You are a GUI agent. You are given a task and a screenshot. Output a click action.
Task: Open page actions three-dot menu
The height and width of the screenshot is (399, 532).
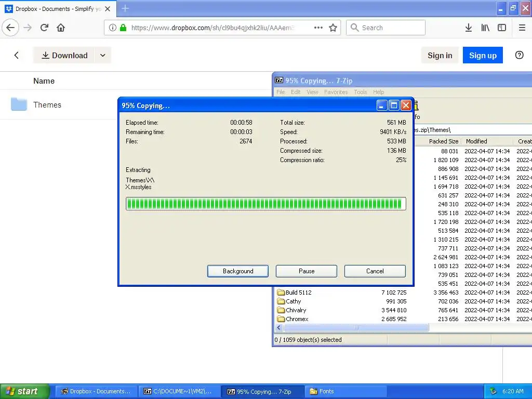coord(318,28)
